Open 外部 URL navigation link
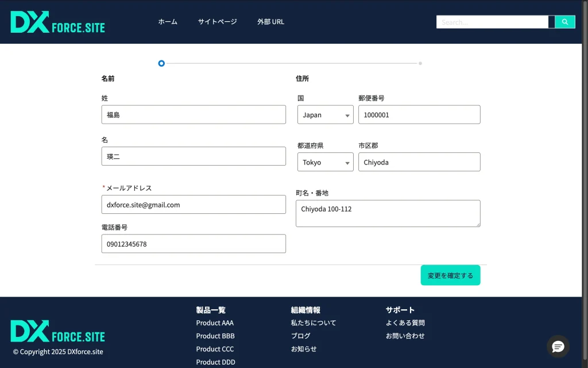The image size is (588, 368). coord(270,22)
